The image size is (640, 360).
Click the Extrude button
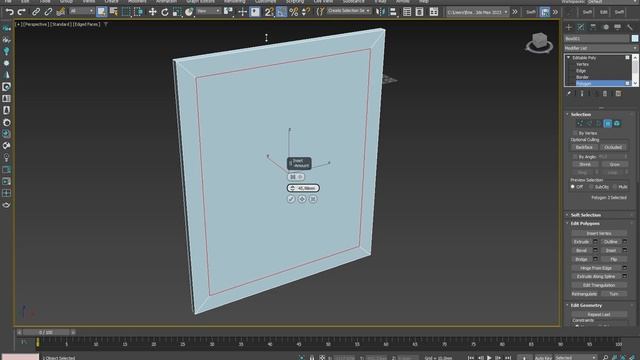[582, 242]
